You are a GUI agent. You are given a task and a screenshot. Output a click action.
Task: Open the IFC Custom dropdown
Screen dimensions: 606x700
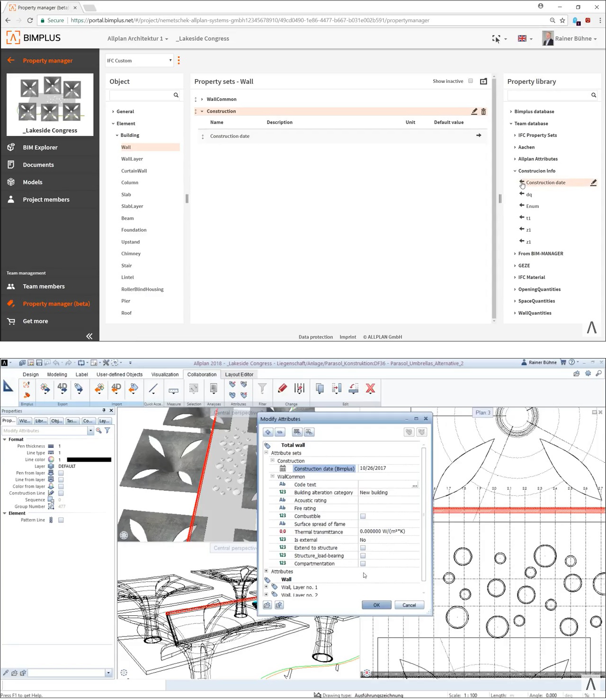139,60
